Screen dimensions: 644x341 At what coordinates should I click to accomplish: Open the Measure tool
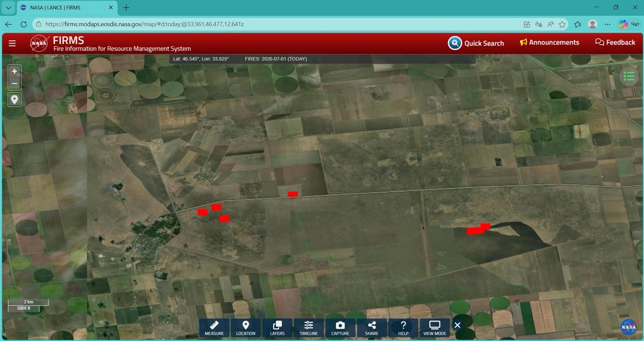pos(214,328)
